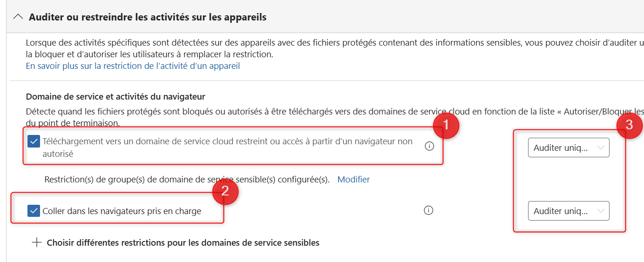
Task: Click the chevron arrow of the paste action dropdown
Action: click(601, 211)
